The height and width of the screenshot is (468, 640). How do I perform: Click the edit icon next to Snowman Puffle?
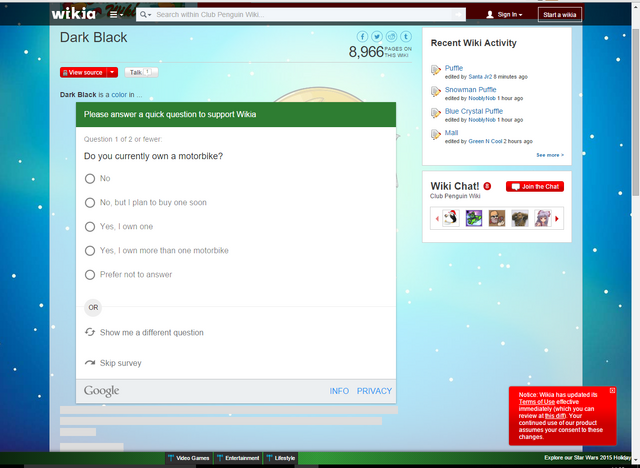[x=436, y=92]
